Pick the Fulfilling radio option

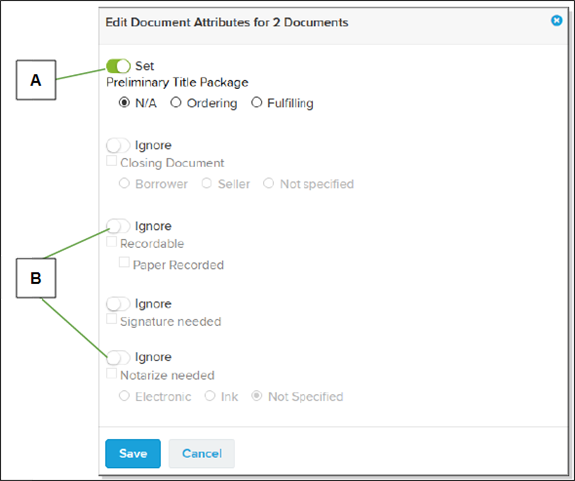pos(256,102)
